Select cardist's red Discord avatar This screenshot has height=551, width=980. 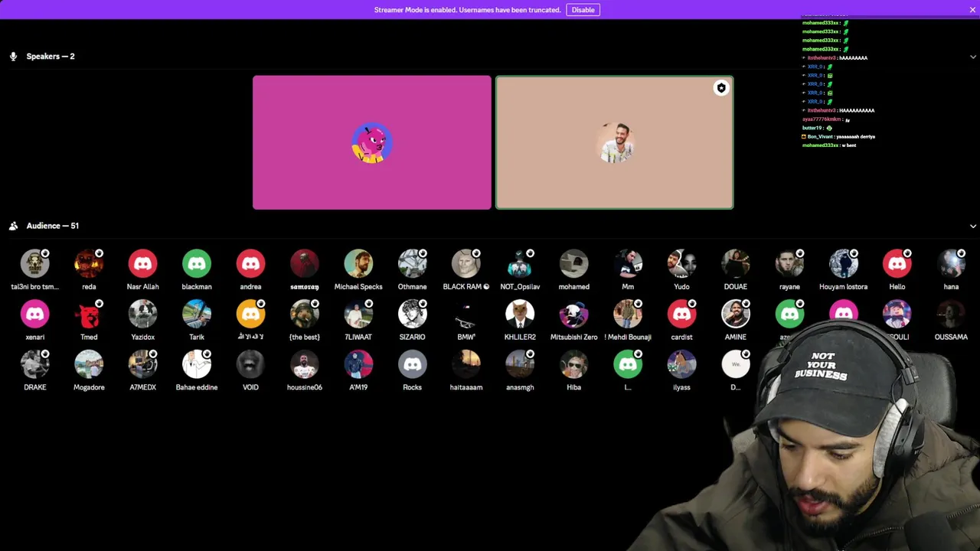pos(681,315)
